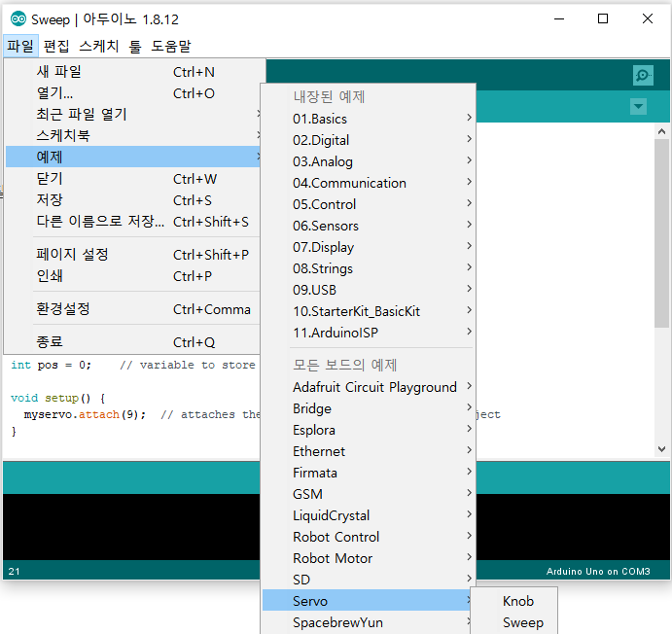Minimize the Arduino window

pyautogui.click(x=559, y=18)
